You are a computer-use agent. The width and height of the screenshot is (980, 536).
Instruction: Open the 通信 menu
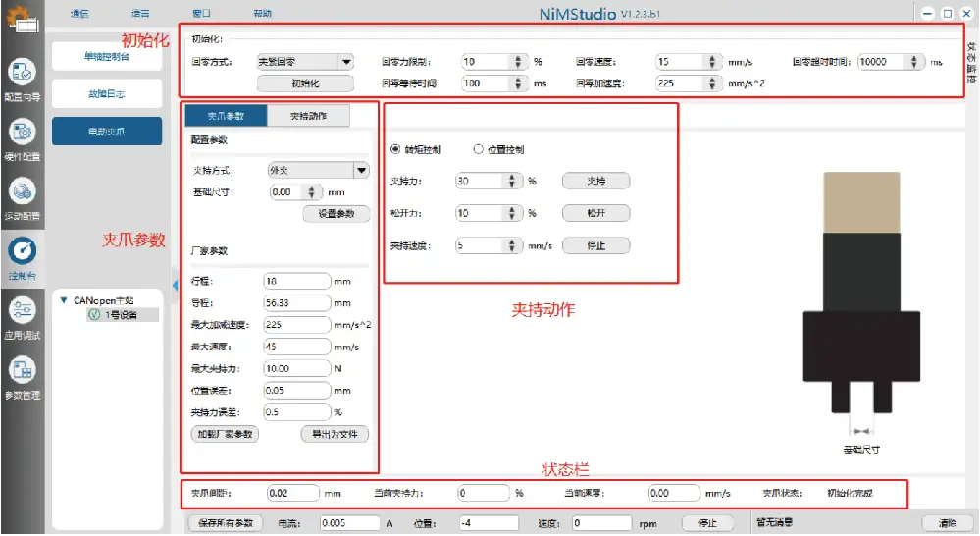tap(79, 13)
